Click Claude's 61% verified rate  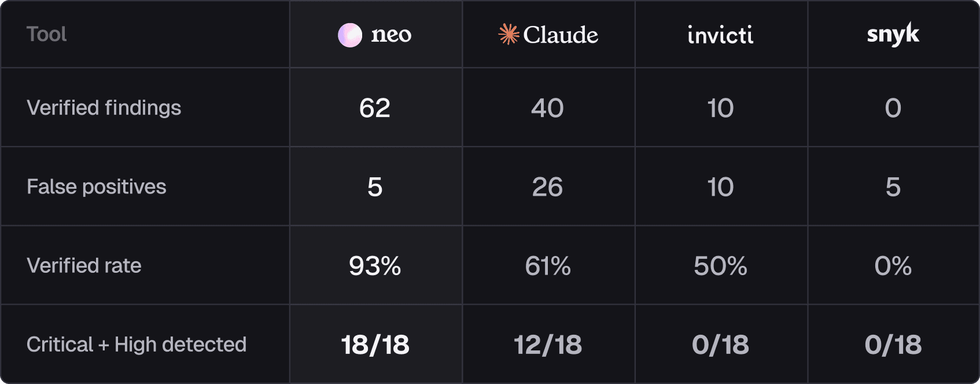(x=547, y=266)
